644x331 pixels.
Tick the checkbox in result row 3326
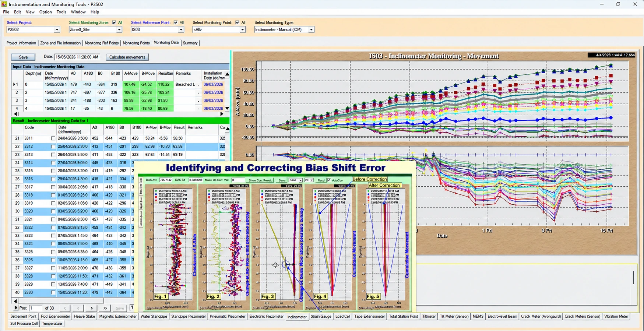[x=53, y=260]
